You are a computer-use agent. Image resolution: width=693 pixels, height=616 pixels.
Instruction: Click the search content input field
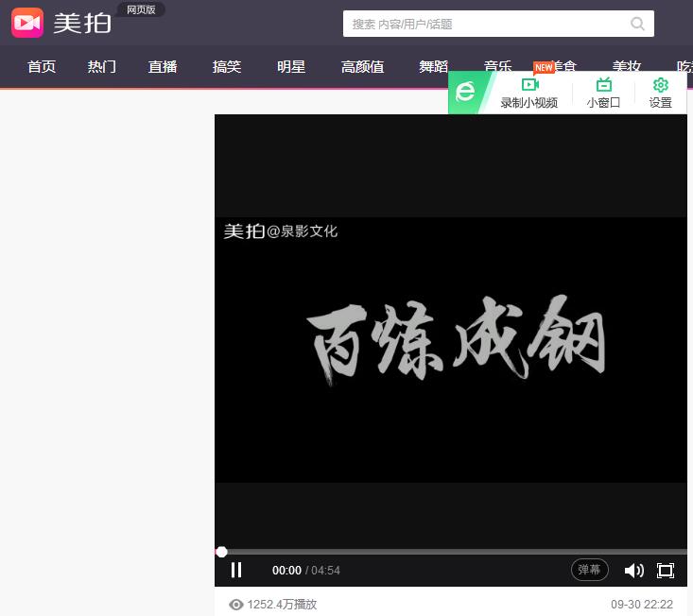[x=482, y=24]
